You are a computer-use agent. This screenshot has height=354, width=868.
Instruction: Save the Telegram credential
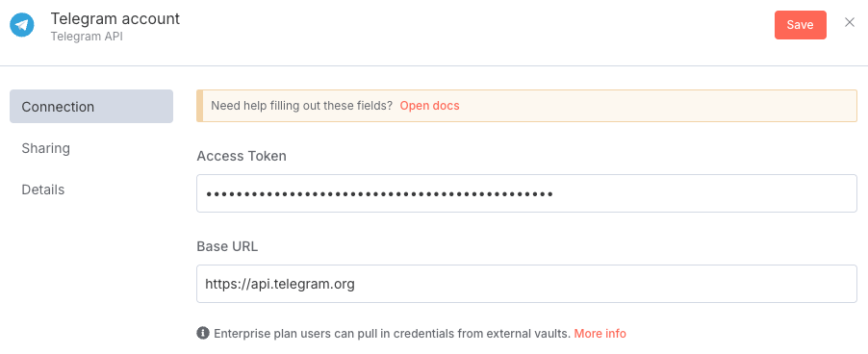(800, 25)
